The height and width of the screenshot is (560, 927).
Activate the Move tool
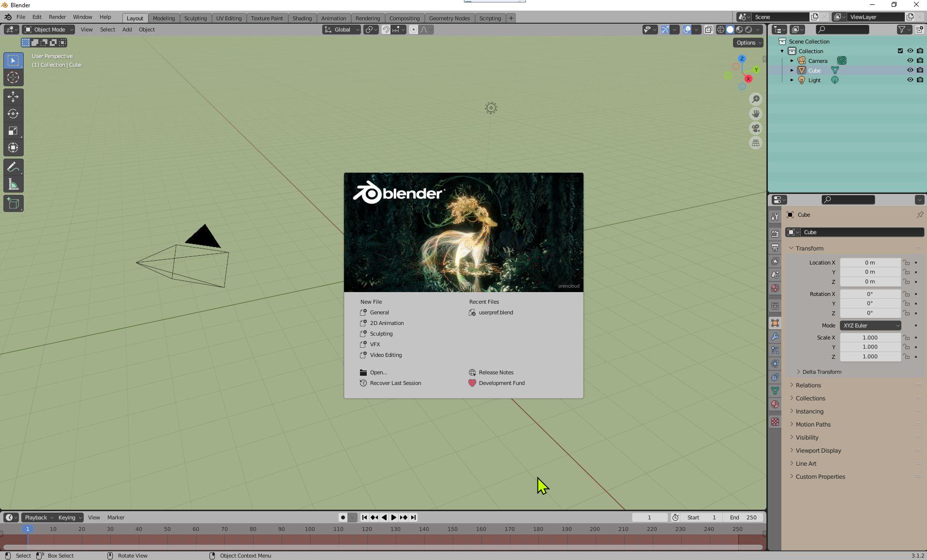pyautogui.click(x=13, y=97)
